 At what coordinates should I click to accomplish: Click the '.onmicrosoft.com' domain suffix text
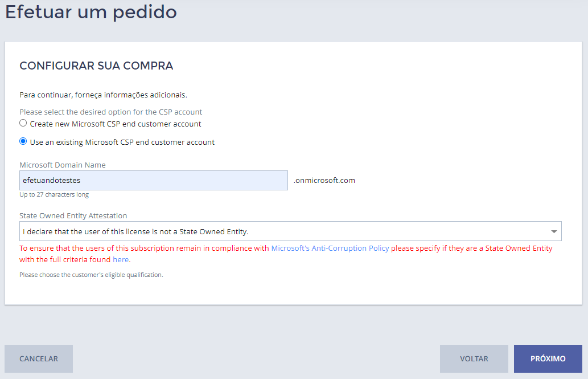(324, 180)
